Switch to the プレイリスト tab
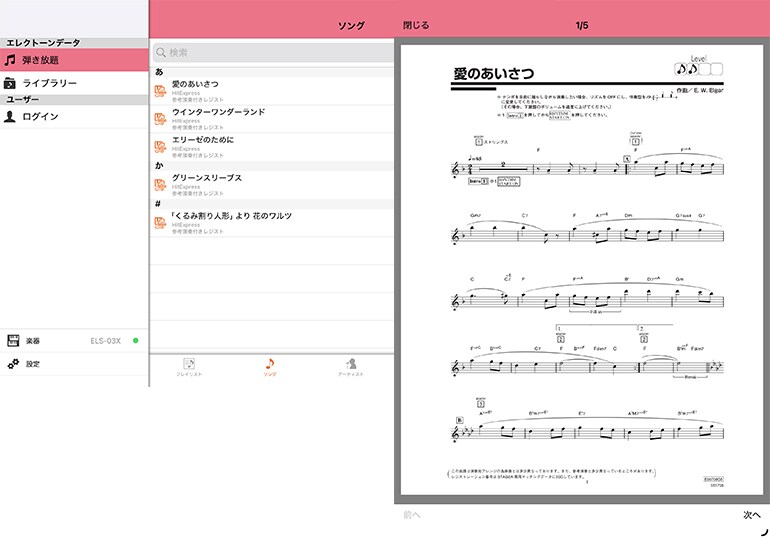Screen dimensions: 770x538 pos(189,367)
